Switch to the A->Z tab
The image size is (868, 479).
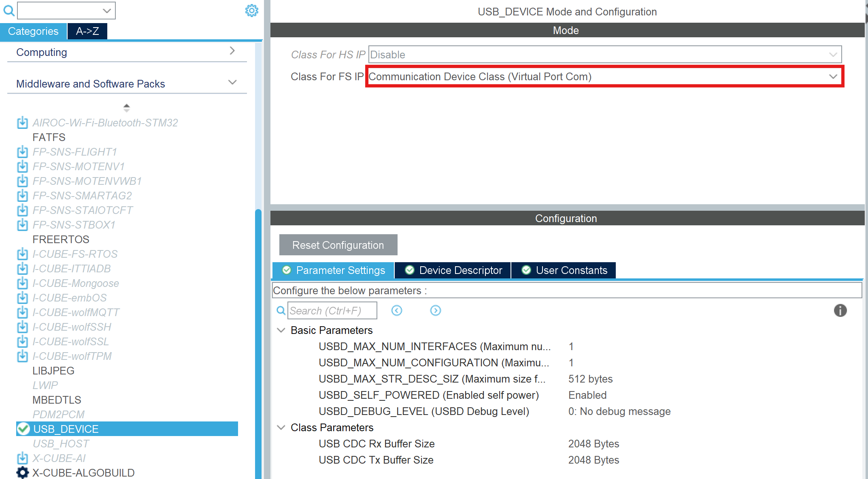coord(87,31)
